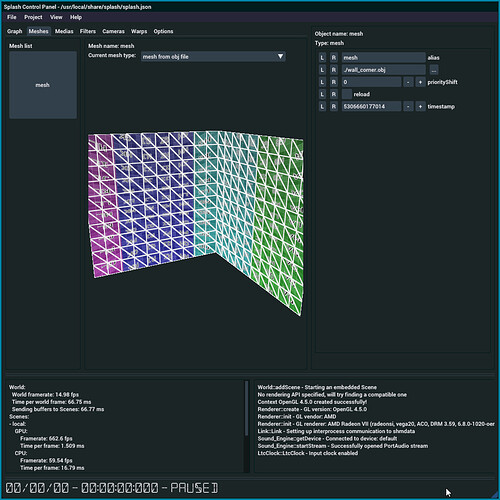Switch to the Cameras tab

click(113, 31)
